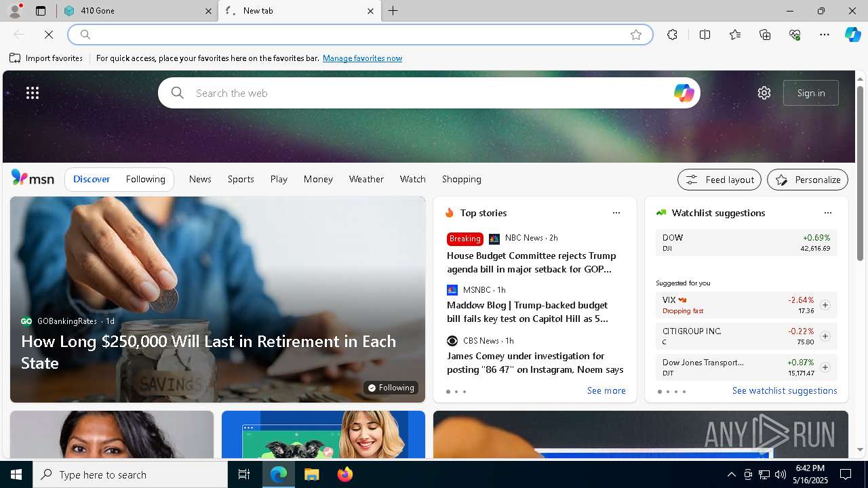Open the volume control icon
Screen dimensions: 868x488
pyautogui.click(x=781, y=474)
